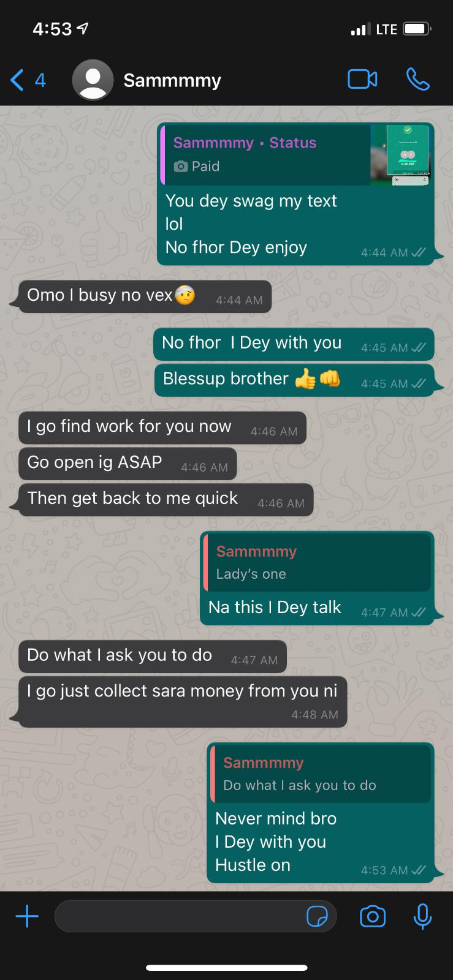Open the sticker picker in message field
Screen dimensions: 453x980
tap(317, 916)
